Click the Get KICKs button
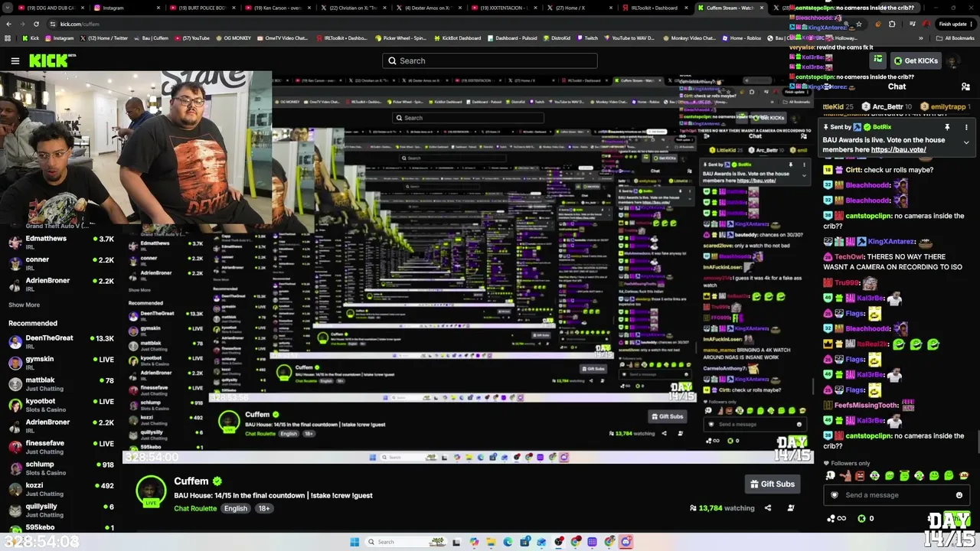The height and width of the screenshot is (551, 980). click(915, 61)
